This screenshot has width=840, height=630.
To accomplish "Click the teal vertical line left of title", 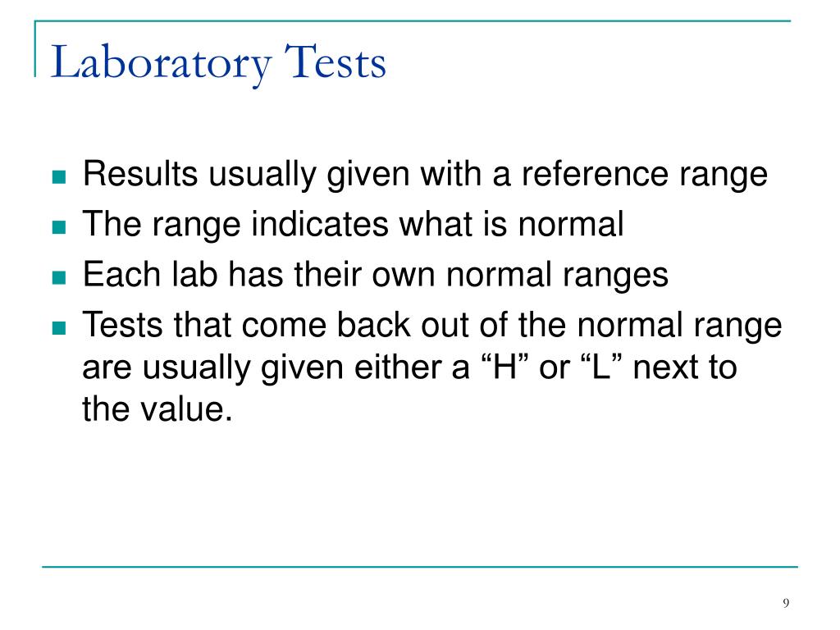I will (35, 48).
